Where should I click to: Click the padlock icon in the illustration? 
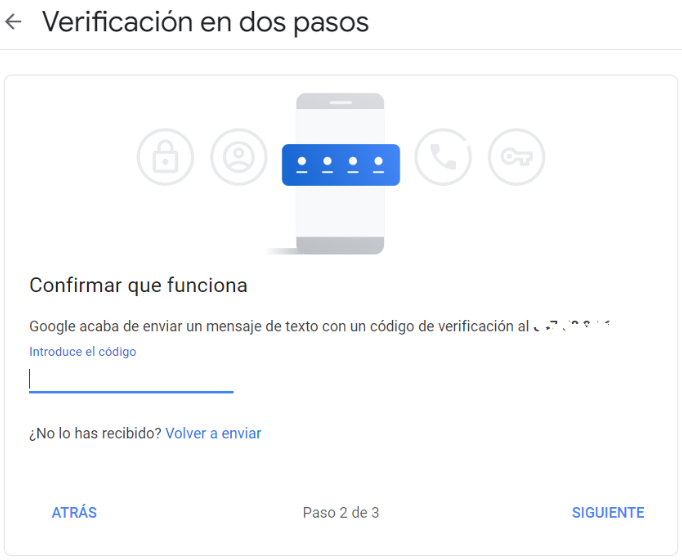[165, 157]
